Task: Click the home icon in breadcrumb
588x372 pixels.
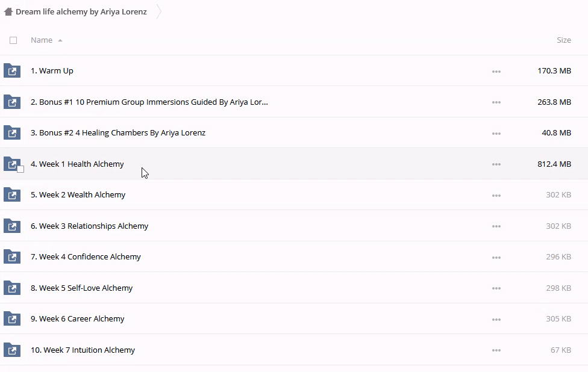Action: 8,11
